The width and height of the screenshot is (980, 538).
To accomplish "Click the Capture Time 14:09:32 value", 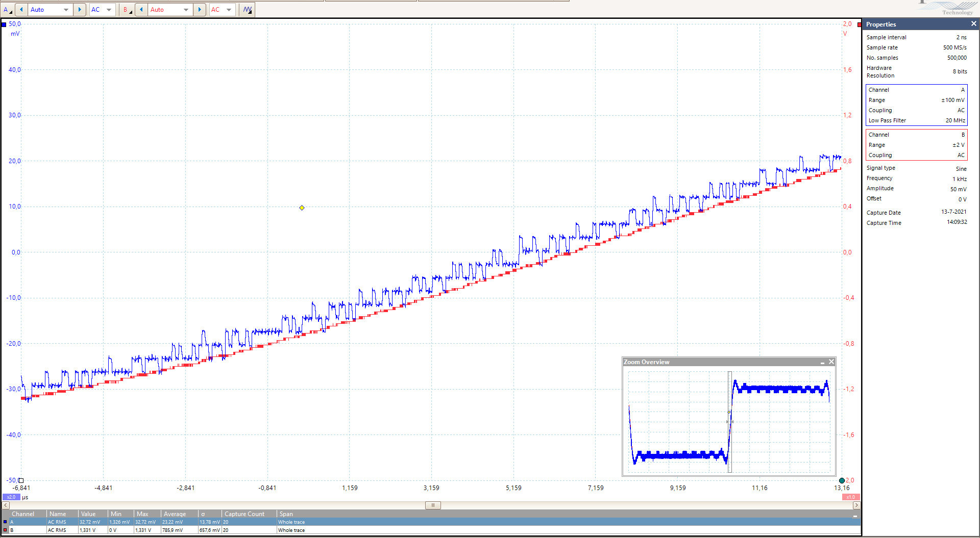I will (x=957, y=222).
